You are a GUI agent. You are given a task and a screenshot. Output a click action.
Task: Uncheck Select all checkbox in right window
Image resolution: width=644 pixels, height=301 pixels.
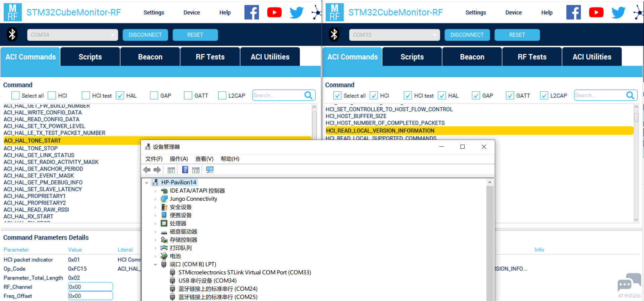pos(337,96)
